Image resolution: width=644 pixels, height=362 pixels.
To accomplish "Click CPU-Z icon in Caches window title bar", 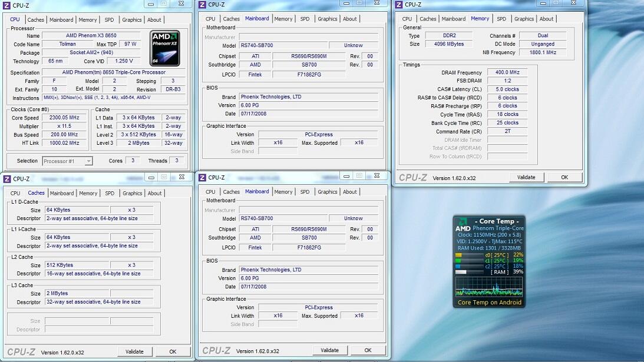I will [x=6, y=179].
